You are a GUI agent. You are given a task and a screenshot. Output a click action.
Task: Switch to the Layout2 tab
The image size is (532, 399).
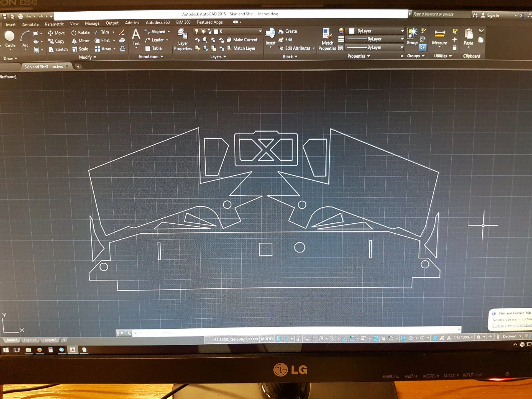(x=50, y=340)
